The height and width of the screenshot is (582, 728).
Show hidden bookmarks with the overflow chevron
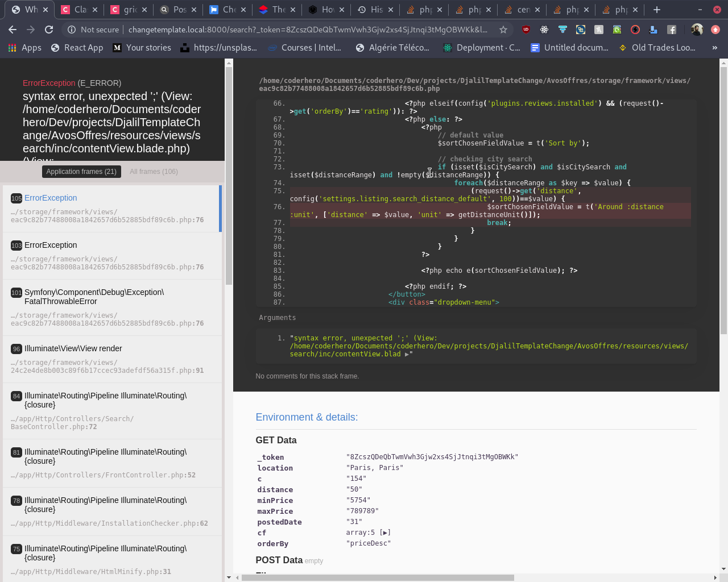(x=715, y=48)
